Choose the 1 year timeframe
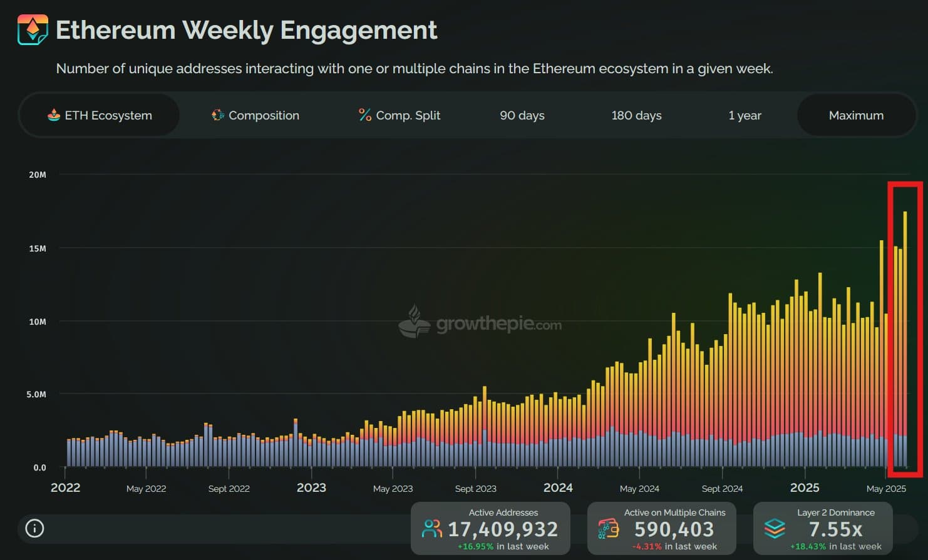Image resolution: width=928 pixels, height=560 pixels. point(745,115)
